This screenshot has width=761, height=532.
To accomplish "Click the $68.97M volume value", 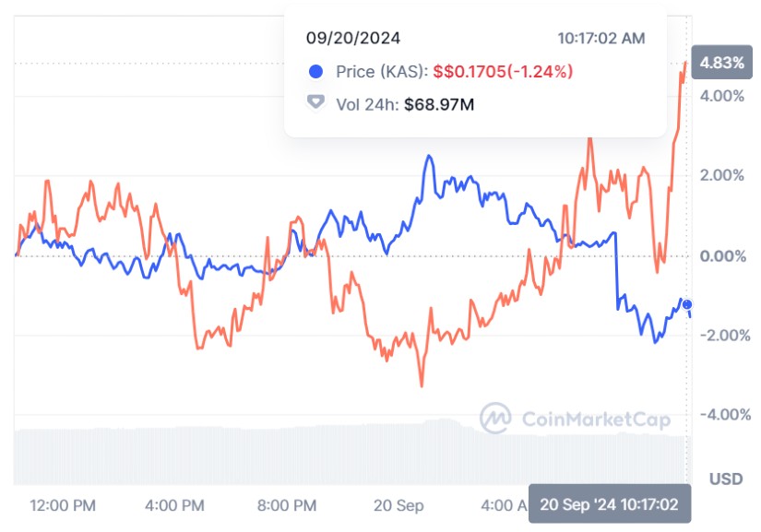I will coord(439,104).
